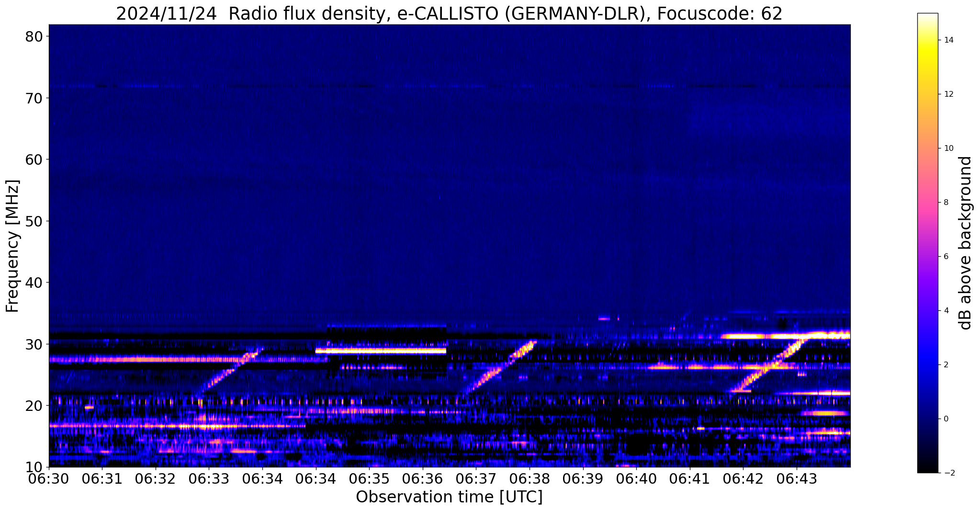This screenshot has height=511, width=980.
Task: Click the 06:39 time tick label
Action: (x=583, y=478)
